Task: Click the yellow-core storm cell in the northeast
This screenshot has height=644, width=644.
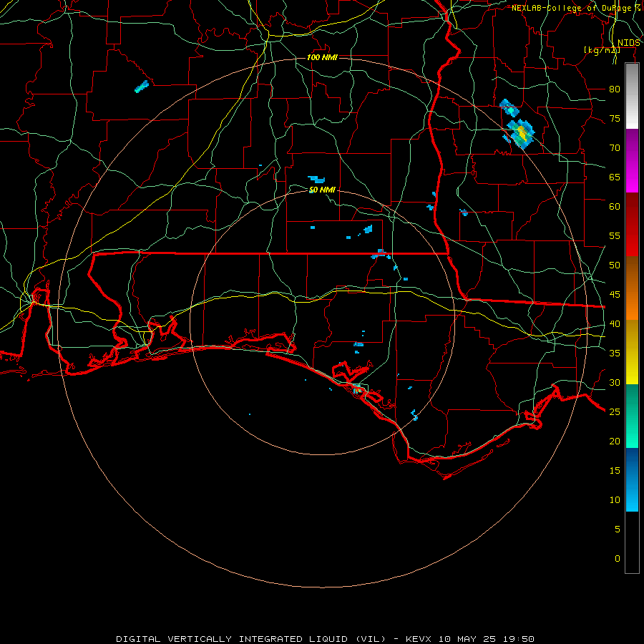Action: click(521, 134)
